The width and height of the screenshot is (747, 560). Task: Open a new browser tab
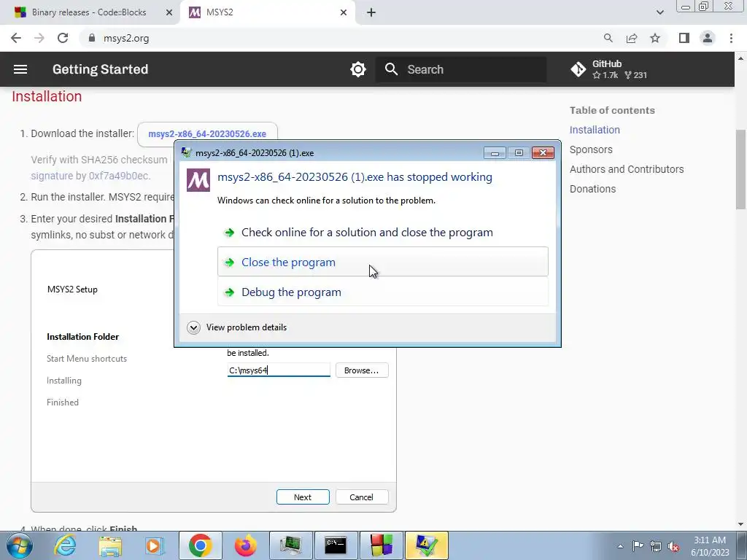tap(371, 12)
